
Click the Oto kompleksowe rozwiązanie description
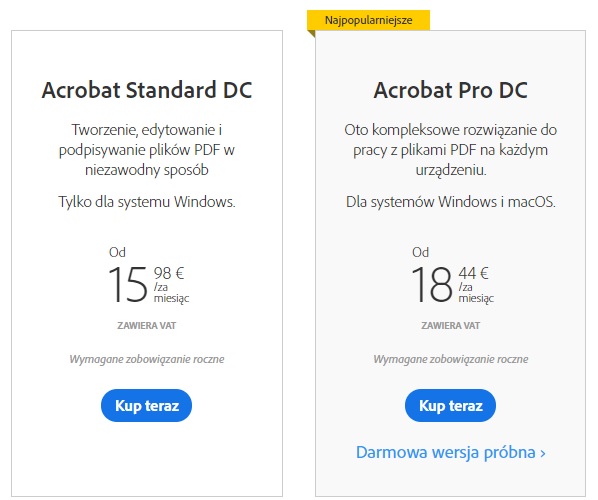(451, 150)
